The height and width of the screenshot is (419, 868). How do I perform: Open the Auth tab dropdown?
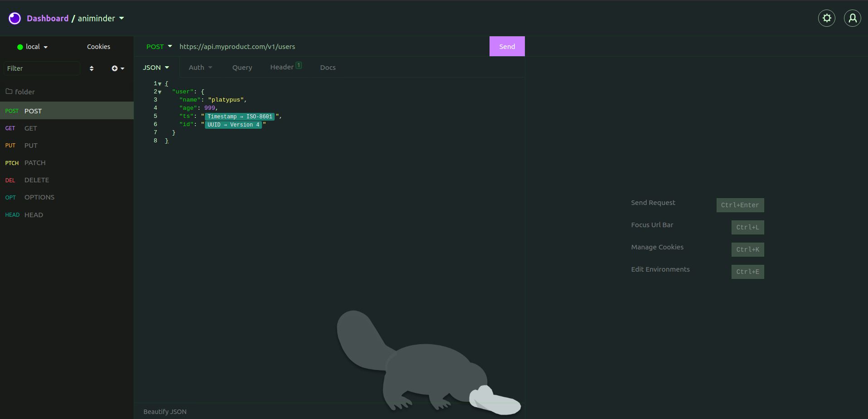point(200,68)
